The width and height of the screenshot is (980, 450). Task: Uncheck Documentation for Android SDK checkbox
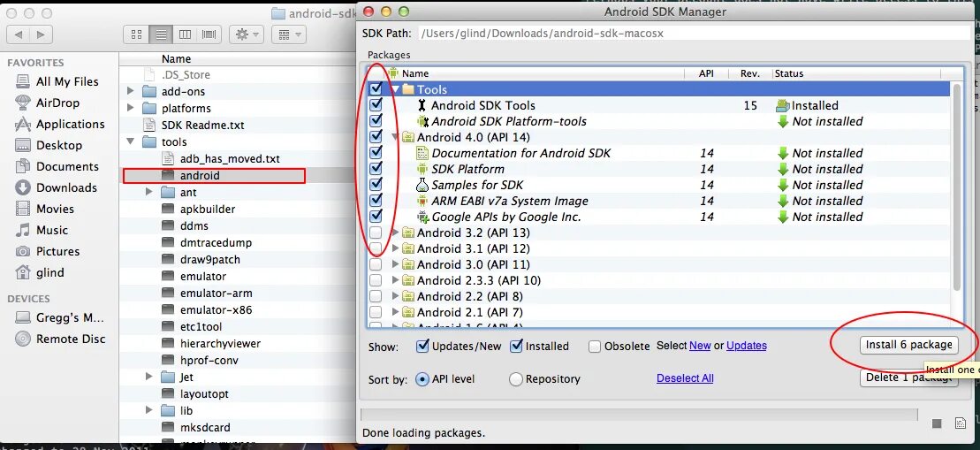(x=376, y=153)
